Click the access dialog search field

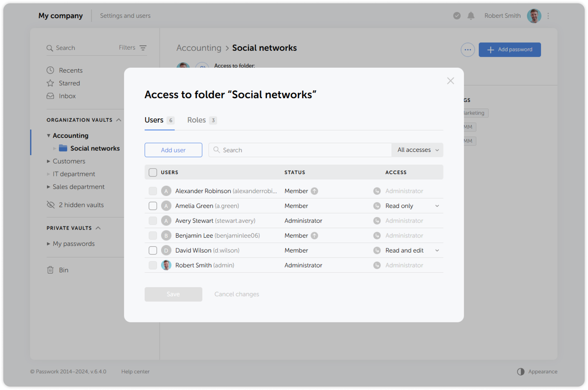click(299, 150)
